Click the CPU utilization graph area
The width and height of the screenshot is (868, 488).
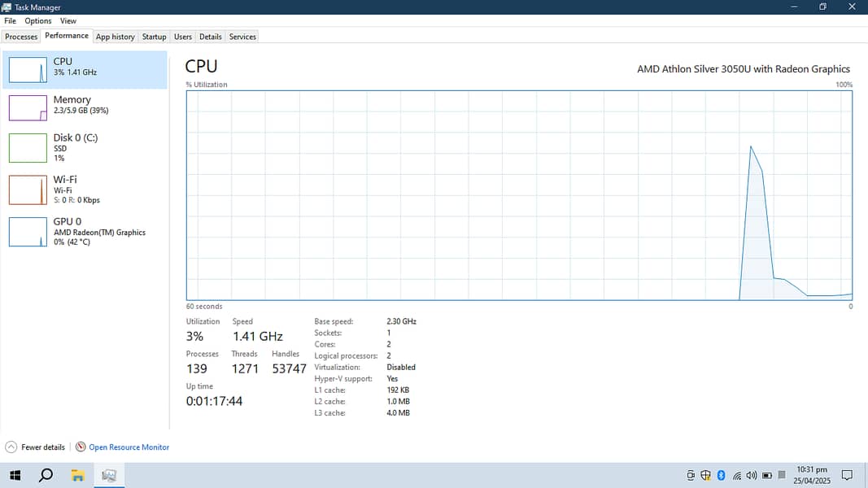pos(519,195)
